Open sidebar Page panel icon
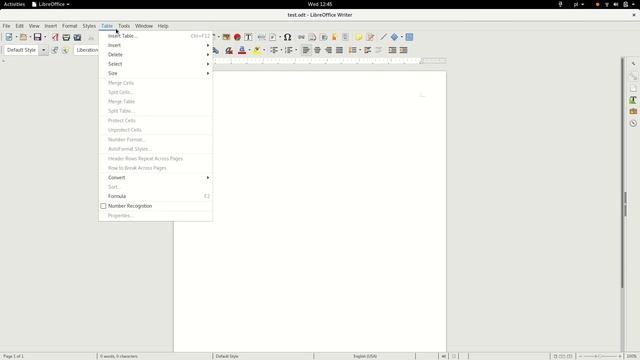The width and height of the screenshot is (640, 360). click(633, 88)
